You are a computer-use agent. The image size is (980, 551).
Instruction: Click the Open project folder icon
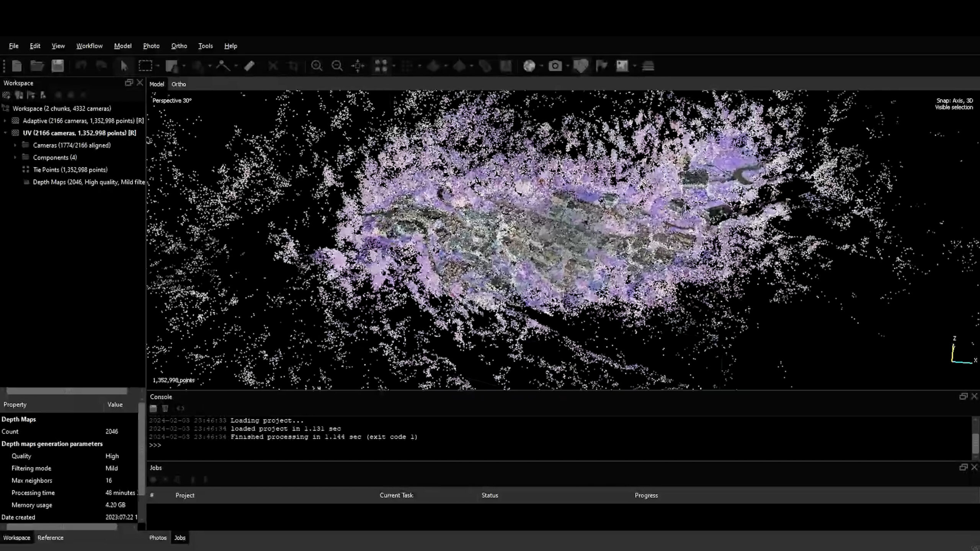coord(37,66)
